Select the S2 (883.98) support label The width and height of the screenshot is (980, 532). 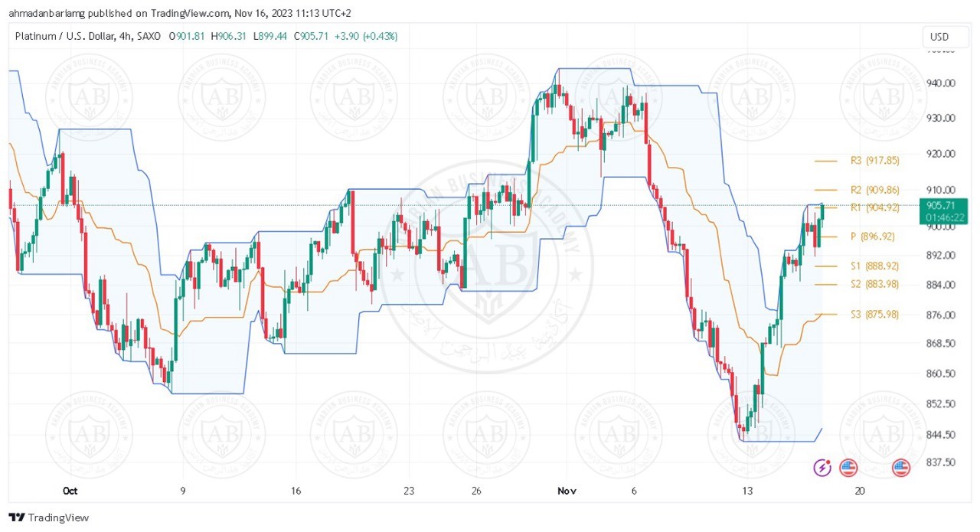coord(874,284)
